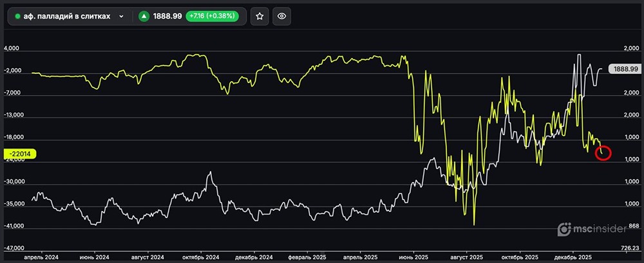
Task: Select the -22014 yellow value label
Action: coord(20,154)
